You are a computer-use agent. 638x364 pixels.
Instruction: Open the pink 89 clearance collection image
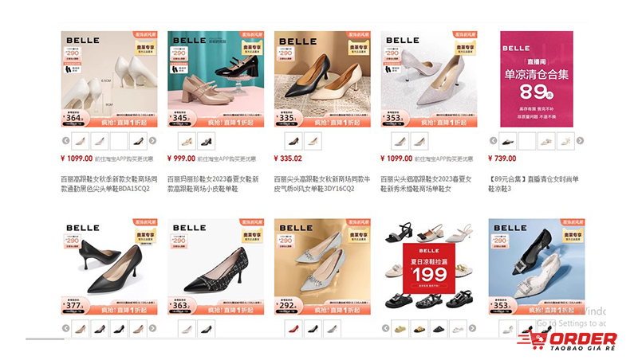click(x=537, y=79)
